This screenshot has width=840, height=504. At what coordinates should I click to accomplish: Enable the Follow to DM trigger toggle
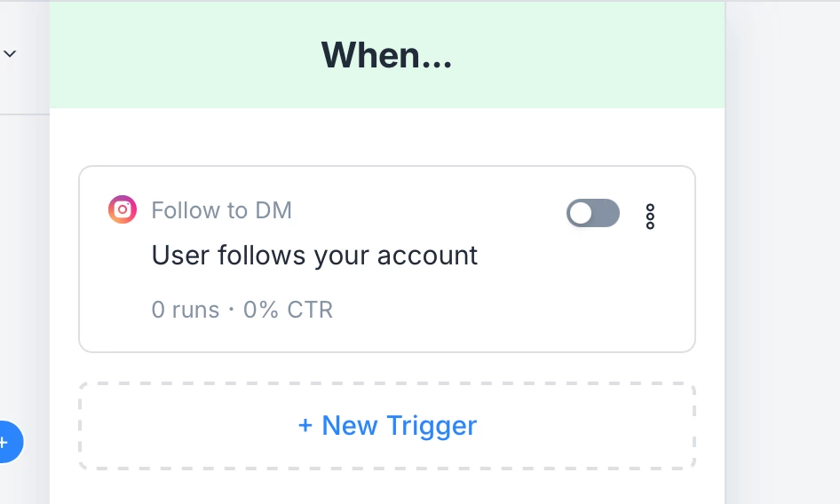pos(593,213)
